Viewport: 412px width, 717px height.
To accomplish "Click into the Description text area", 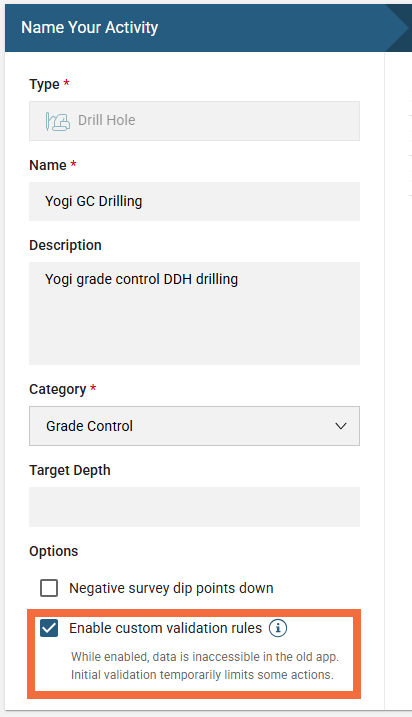I will coord(194,313).
